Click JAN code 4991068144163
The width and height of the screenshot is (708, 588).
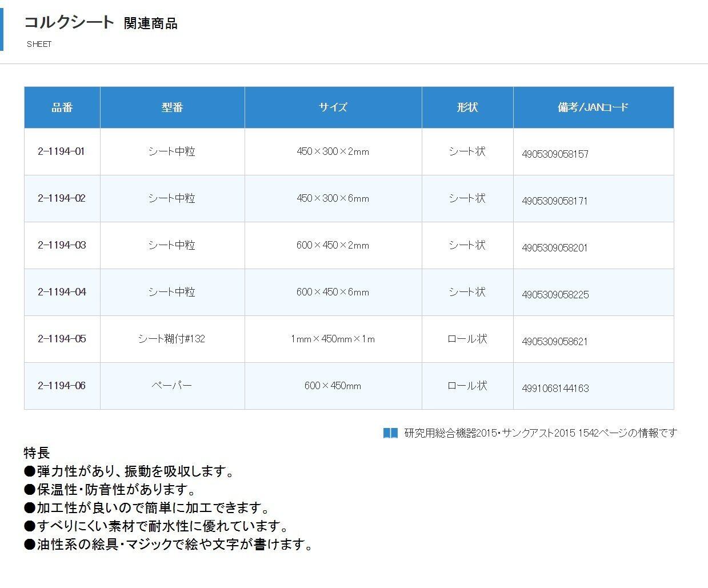click(x=555, y=389)
